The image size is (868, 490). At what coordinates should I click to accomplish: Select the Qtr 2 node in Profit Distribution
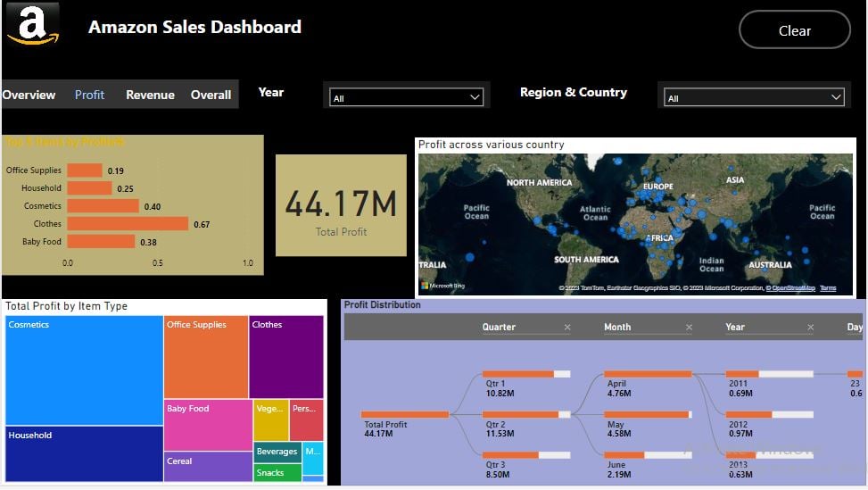[526, 415]
